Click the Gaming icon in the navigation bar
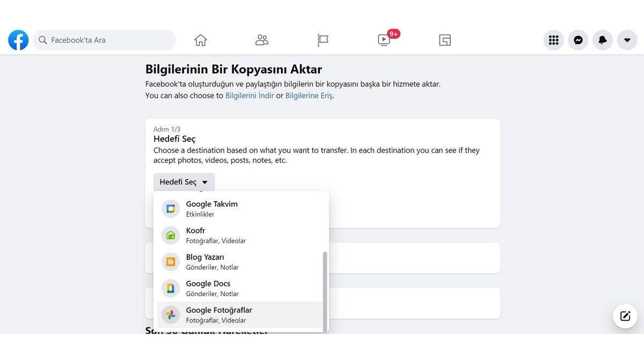This screenshot has width=644, height=362. point(444,40)
